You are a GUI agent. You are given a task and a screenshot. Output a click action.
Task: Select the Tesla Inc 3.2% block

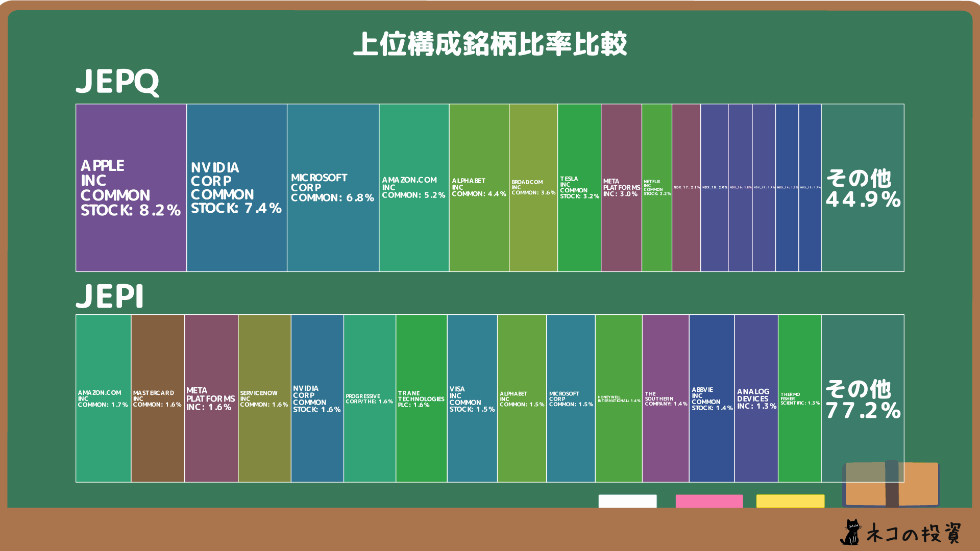[x=579, y=188]
